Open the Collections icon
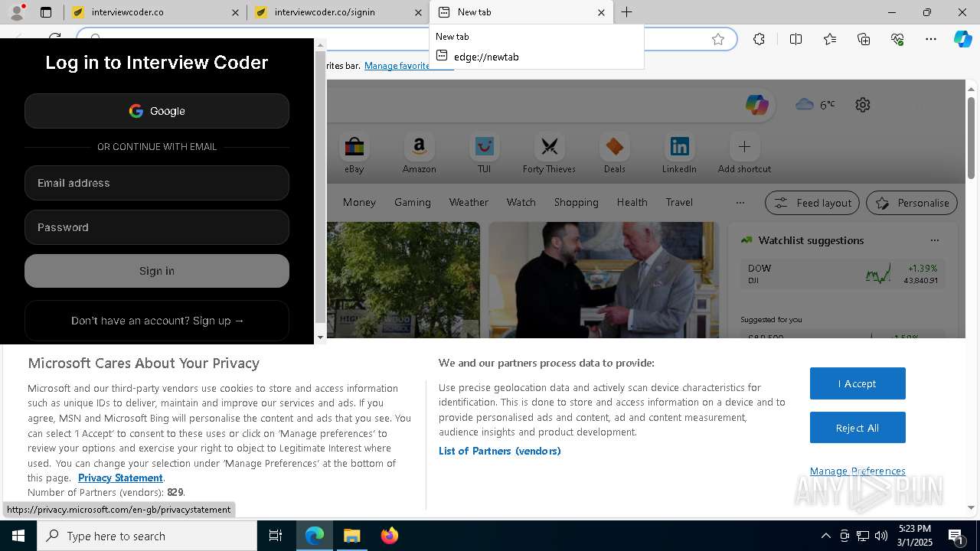Image resolution: width=980 pixels, height=551 pixels. (864, 39)
